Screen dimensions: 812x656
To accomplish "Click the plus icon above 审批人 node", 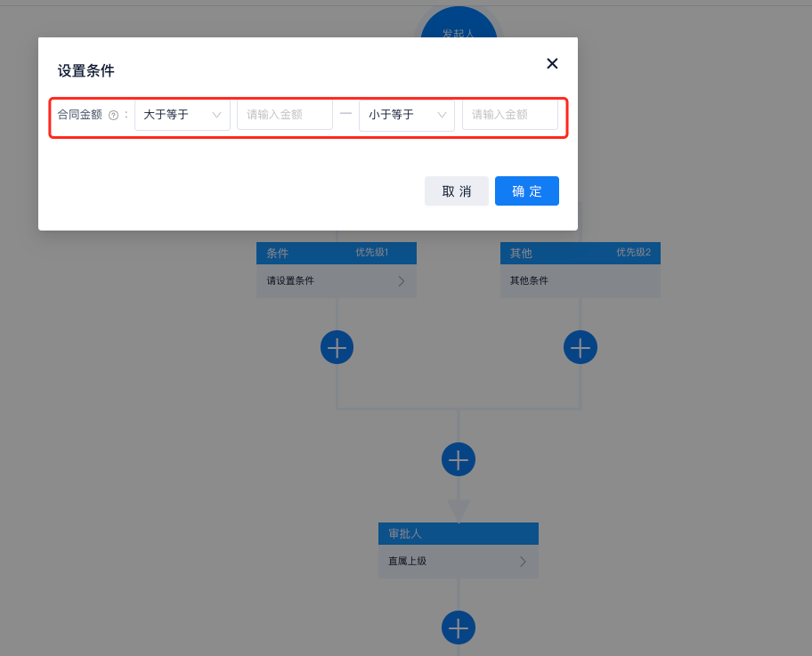I will tap(459, 459).
